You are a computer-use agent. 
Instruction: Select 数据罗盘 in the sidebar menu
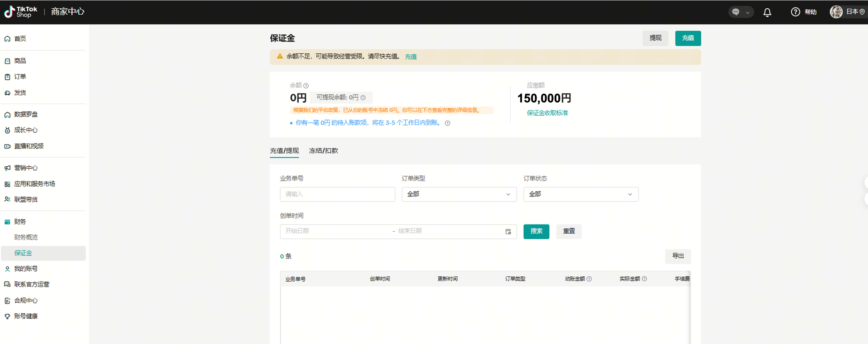26,115
